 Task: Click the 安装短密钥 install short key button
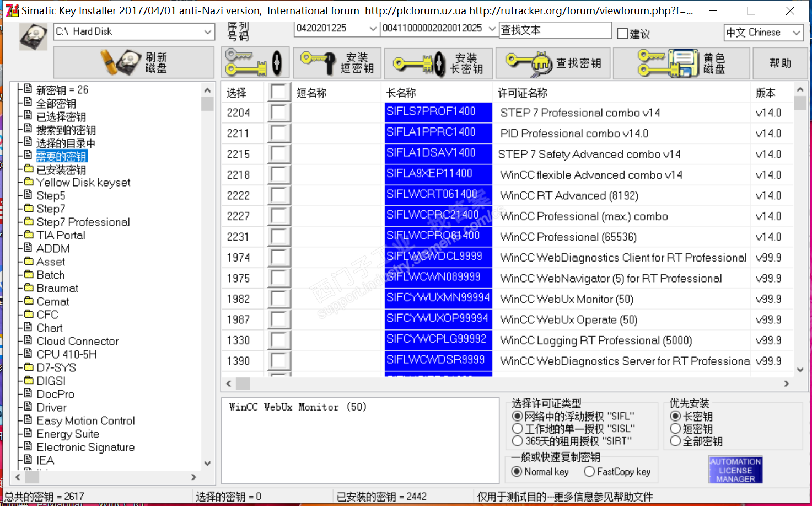(x=336, y=62)
